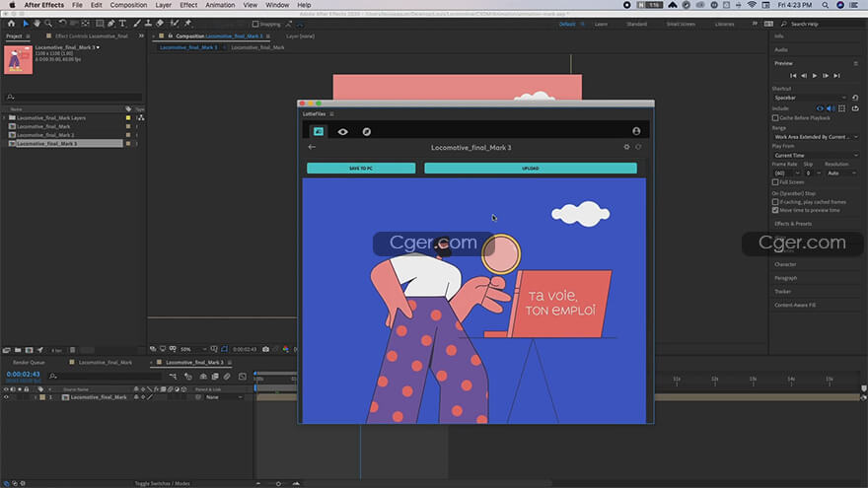868x488 pixels.
Task: Select the Rectangle shape tool
Action: point(100,24)
